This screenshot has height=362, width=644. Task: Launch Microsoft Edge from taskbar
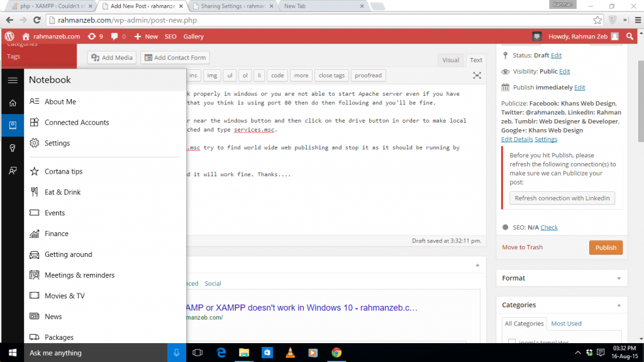[221, 353]
